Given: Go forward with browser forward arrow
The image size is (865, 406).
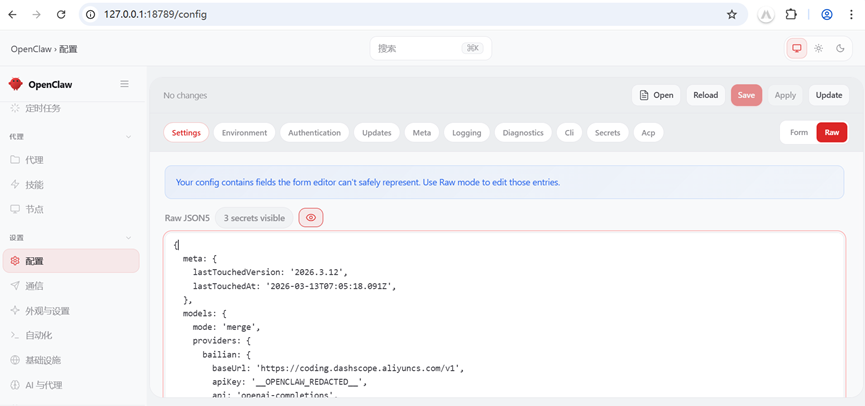Looking at the screenshot, I should pos(36,14).
